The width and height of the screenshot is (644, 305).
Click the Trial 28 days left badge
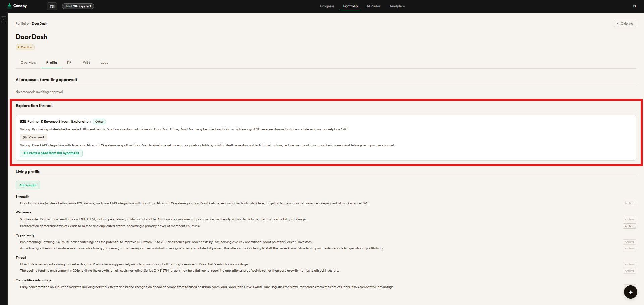(x=78, y=6)
